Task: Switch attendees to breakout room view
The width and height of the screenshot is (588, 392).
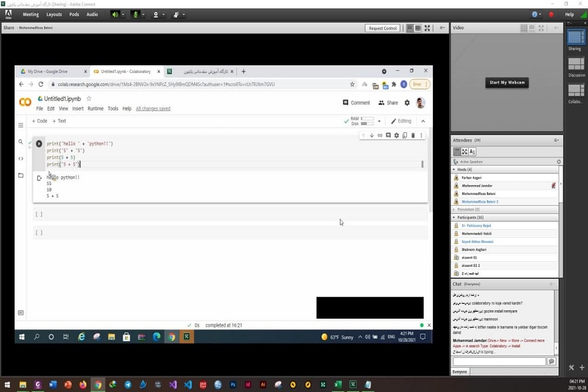Action: [x=465, y=152]
